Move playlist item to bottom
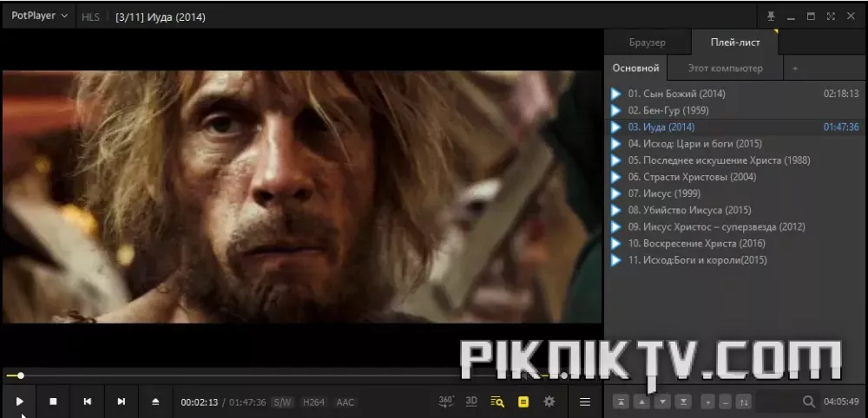Image resolution: width=868 pixels, height=418 pixels. click(684, 402)
